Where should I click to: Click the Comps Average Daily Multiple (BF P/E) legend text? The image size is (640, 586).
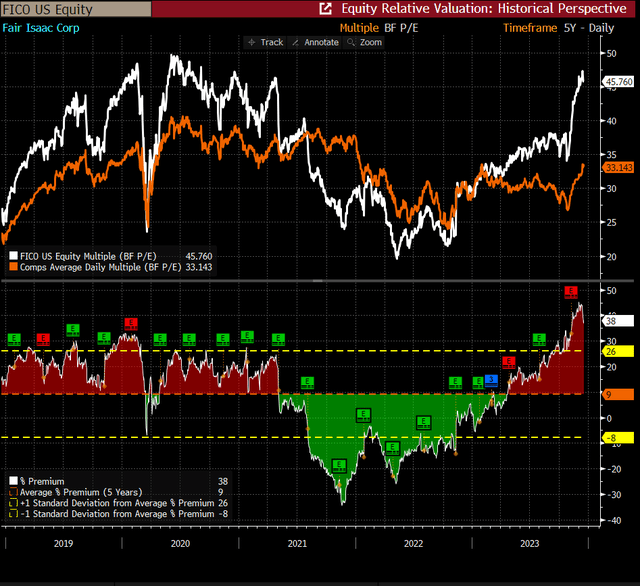(x=100, y=267)
